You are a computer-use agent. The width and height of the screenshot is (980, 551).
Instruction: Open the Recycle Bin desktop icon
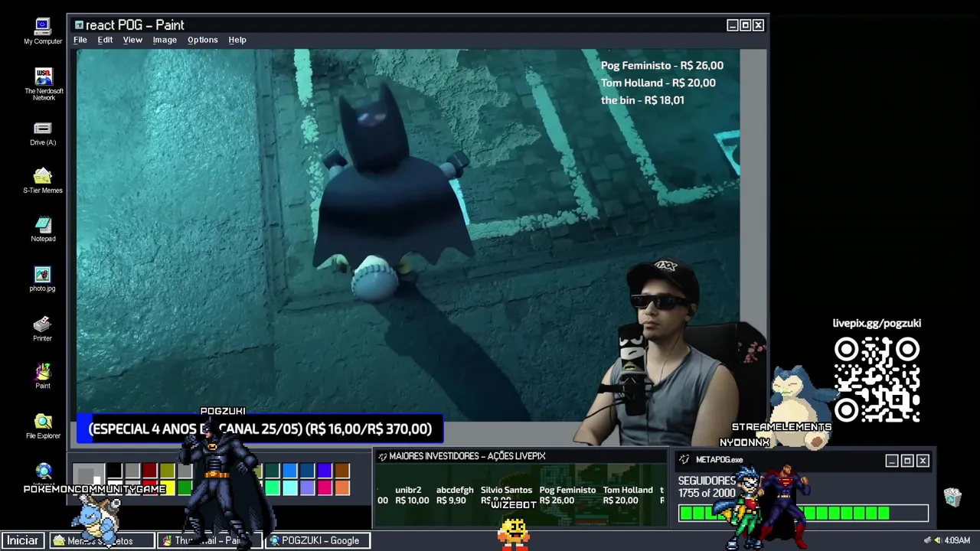click(x=952, y=497)
